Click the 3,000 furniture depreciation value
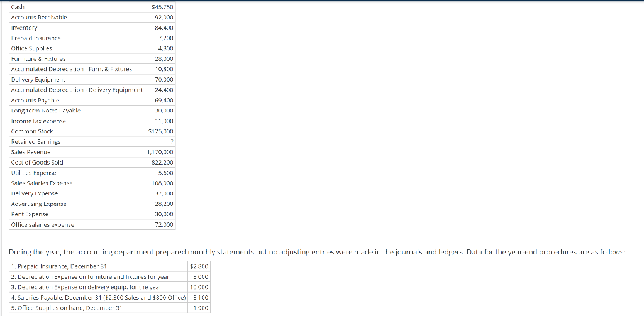This screenshot has width=644, height=316. pyautogui.click(x=202, y=277)
